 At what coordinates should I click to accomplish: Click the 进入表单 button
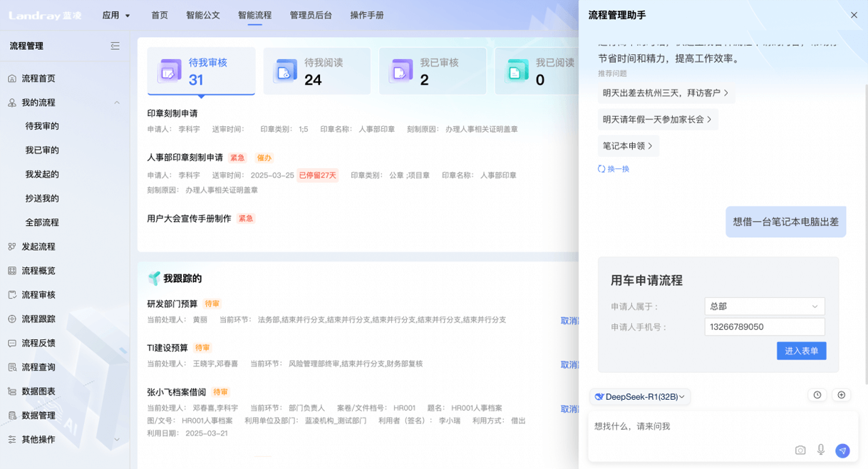[801, 351]
